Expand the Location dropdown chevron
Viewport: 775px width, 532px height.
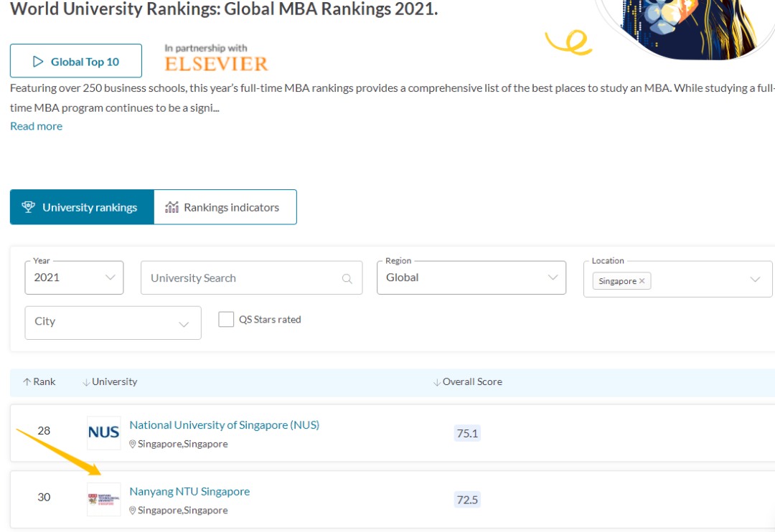click(755, 280)
